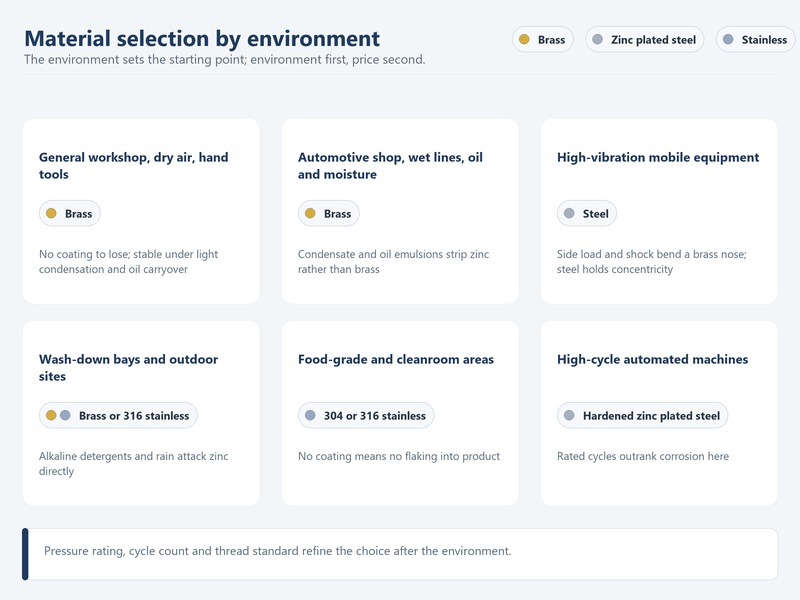Click the gold dot in the Brass legend chip
800x600 pixels.
point(524,39)
